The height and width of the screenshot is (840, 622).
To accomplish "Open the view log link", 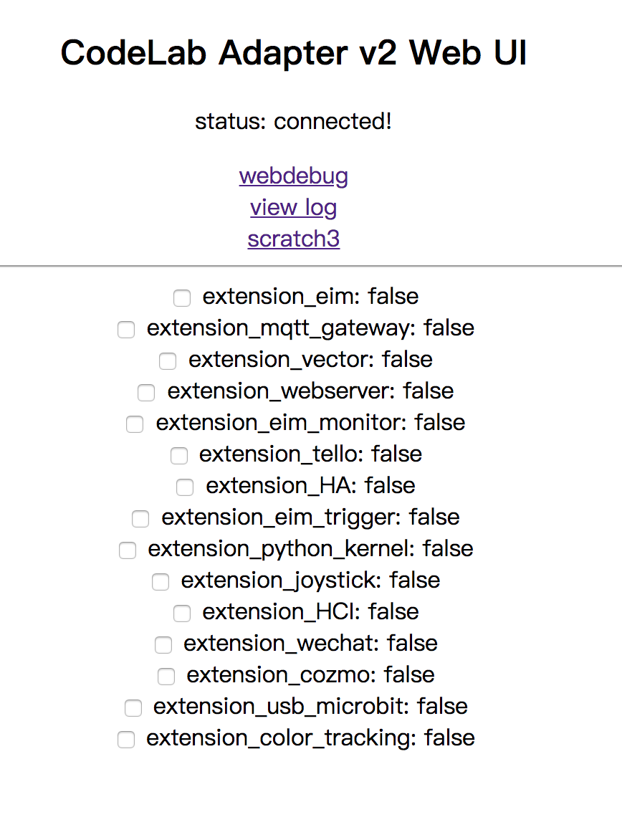I will point(293,207).
